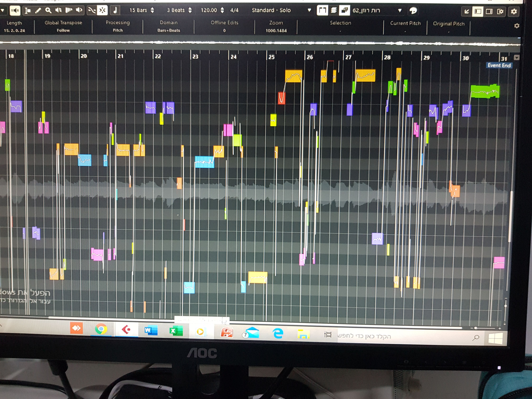Select the Draw pencil tool
Screen dimensions: 532x399
38,10
